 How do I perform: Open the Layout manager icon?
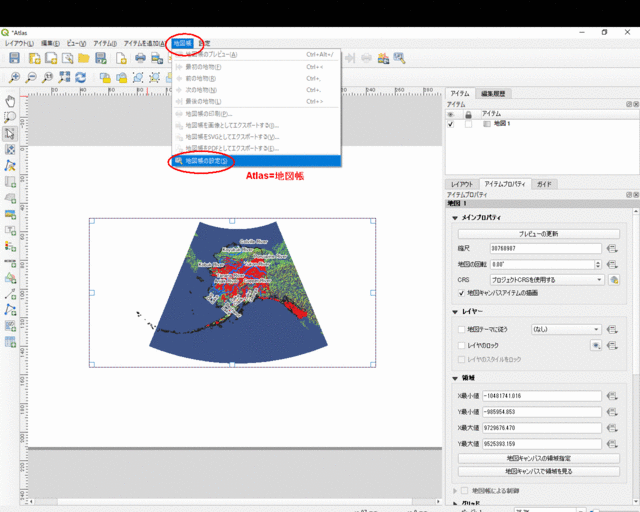coord(67,58)
